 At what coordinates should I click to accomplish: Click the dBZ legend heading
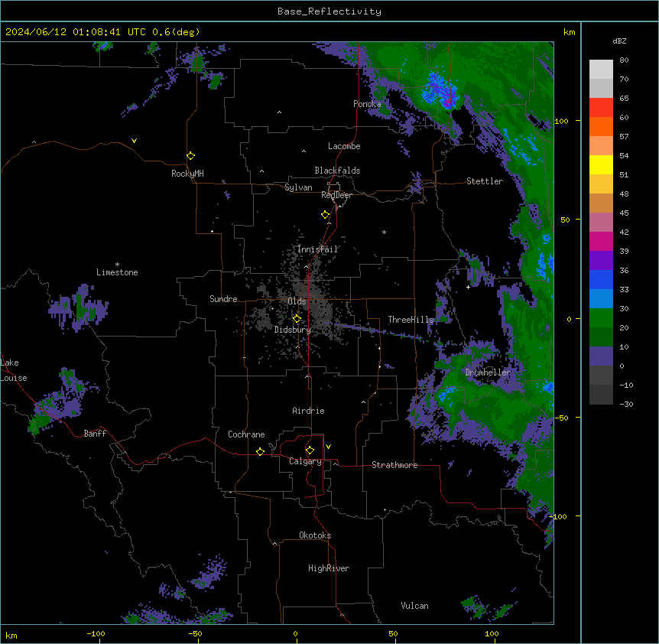(x=619, y=41)
